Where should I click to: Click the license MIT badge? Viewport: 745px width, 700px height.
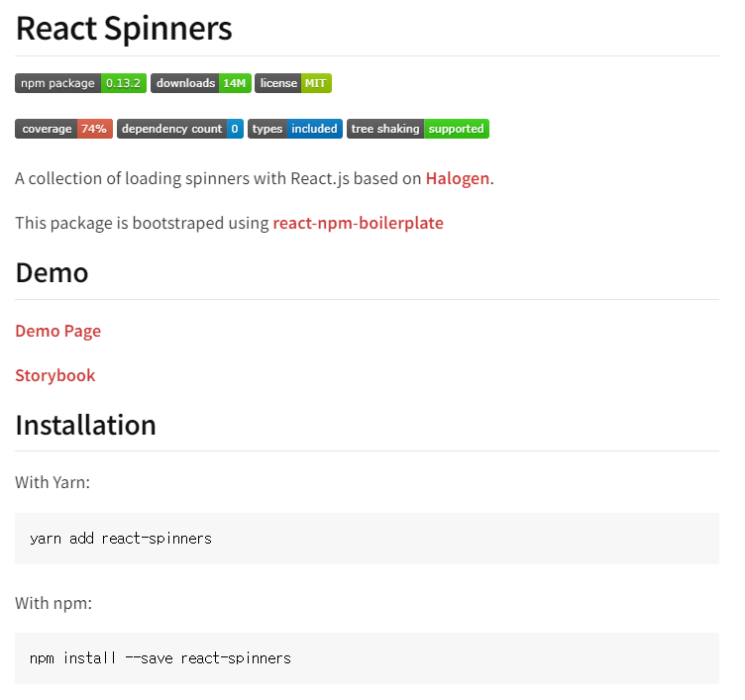(x=293, y=83)
